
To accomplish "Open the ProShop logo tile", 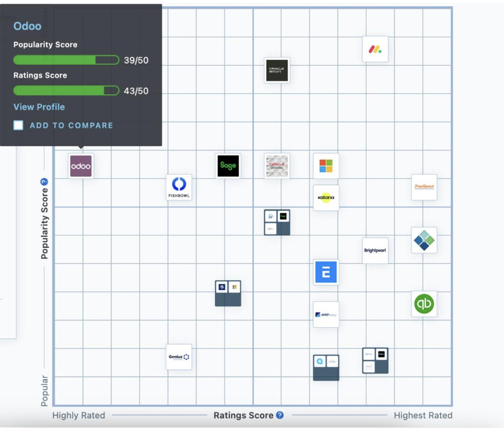I will (x=424, y=187).
